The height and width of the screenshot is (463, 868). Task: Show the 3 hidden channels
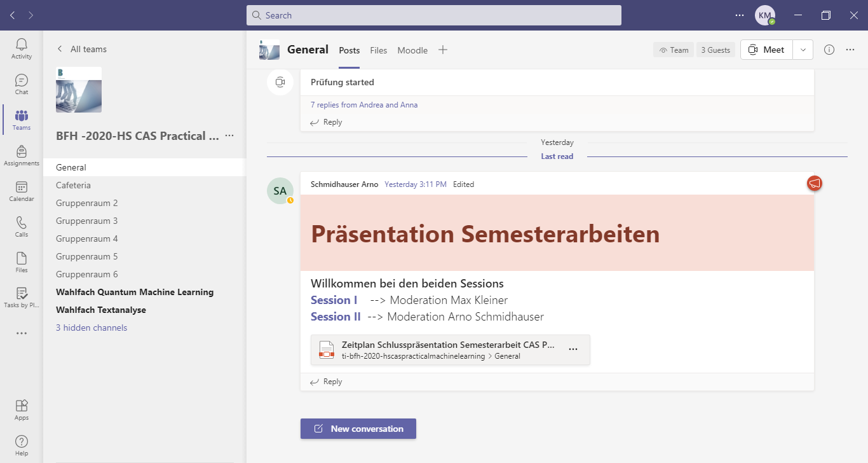tap(92, 328)
